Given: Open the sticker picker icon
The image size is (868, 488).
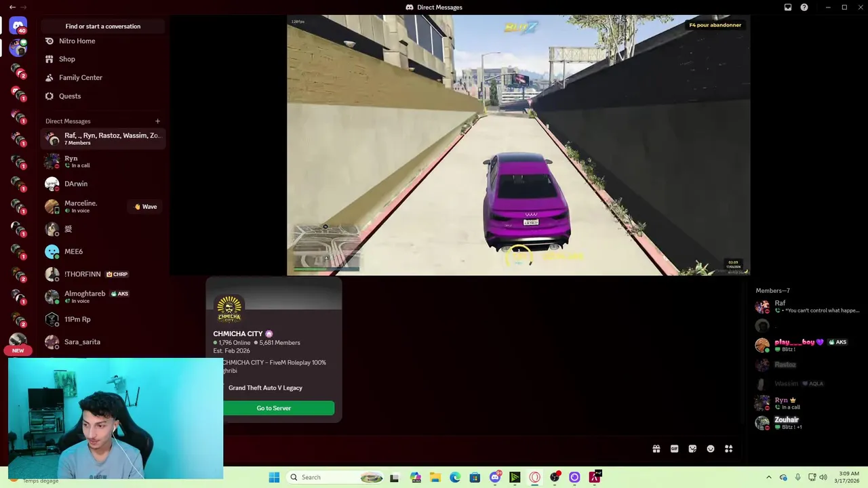Looking at the screenshot, I should (692, 449).
